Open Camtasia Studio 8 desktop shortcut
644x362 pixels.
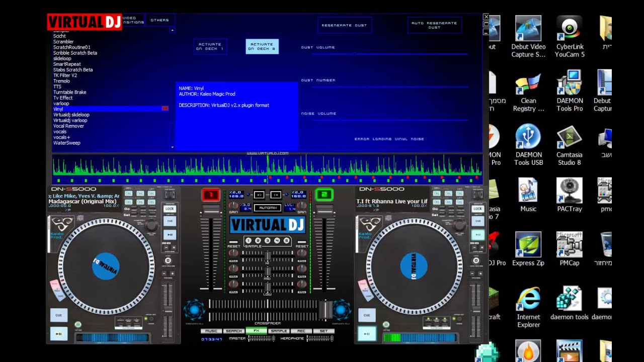pyautogui.click(x=570, y=145)
